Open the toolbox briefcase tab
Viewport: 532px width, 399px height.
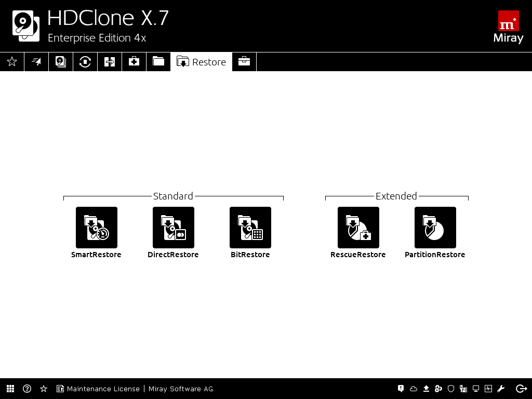point(244,62)
